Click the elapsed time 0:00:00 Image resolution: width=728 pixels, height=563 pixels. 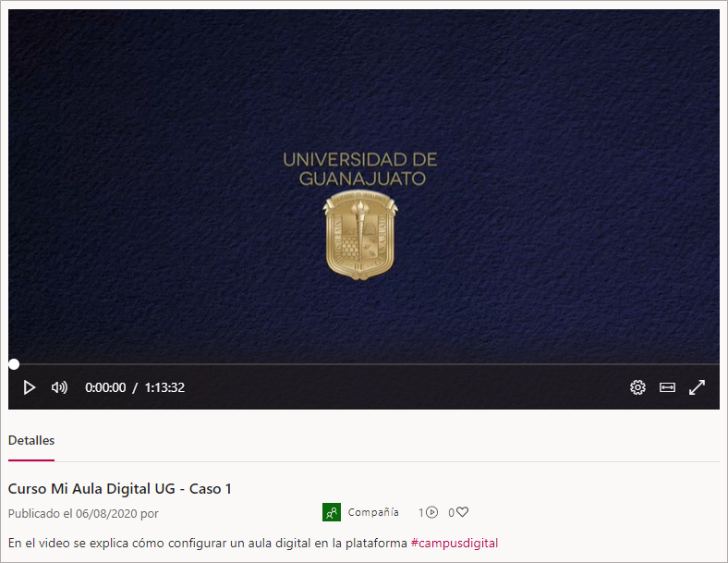105,387
